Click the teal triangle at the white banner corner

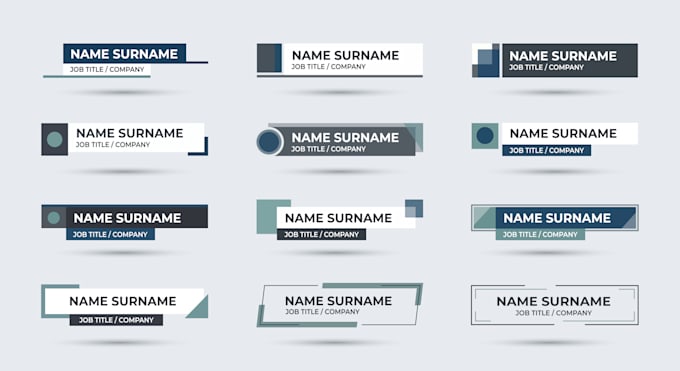click(x=197, y=307)
